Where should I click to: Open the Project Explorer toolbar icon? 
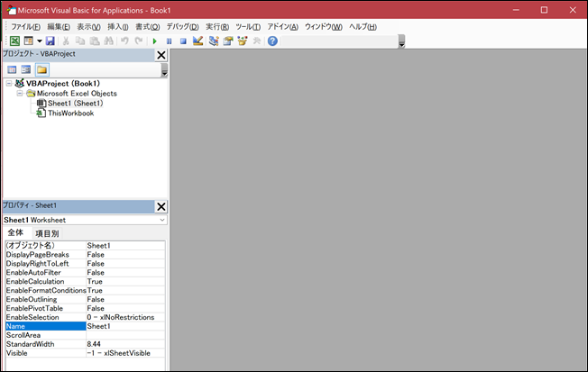[x=214, y=41]
